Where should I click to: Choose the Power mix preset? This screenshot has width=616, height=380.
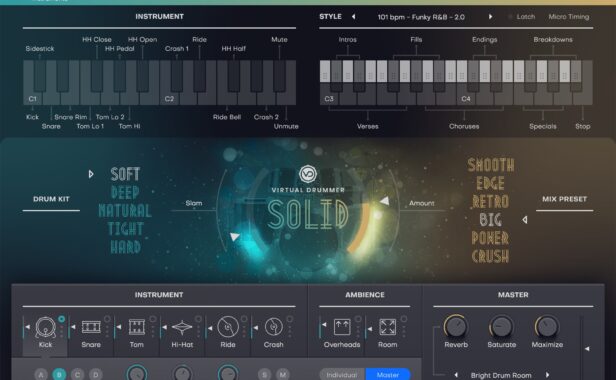[x=491, y=238]
